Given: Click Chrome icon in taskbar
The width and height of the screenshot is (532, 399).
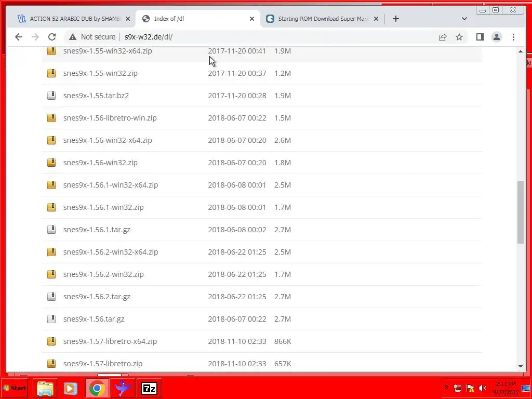Looking at the screenshot, I should point(97,389).
